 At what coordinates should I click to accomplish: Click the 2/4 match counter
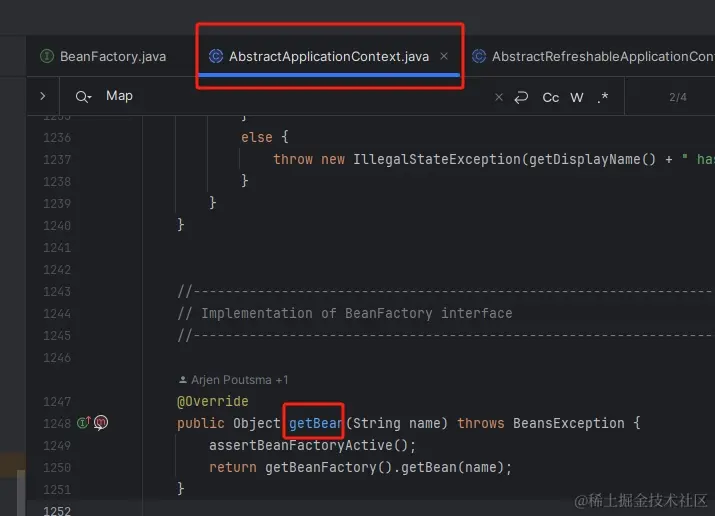tap(678, 98)
